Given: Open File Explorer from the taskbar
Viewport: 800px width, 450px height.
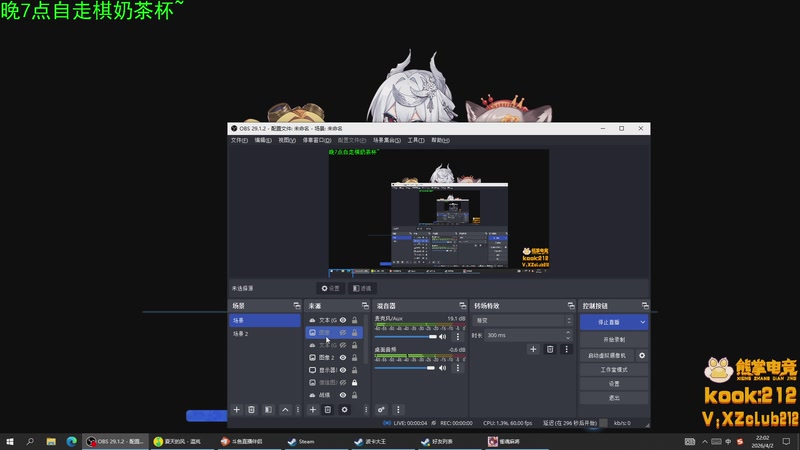Looking at the screenshot, I should coord(51,441).
